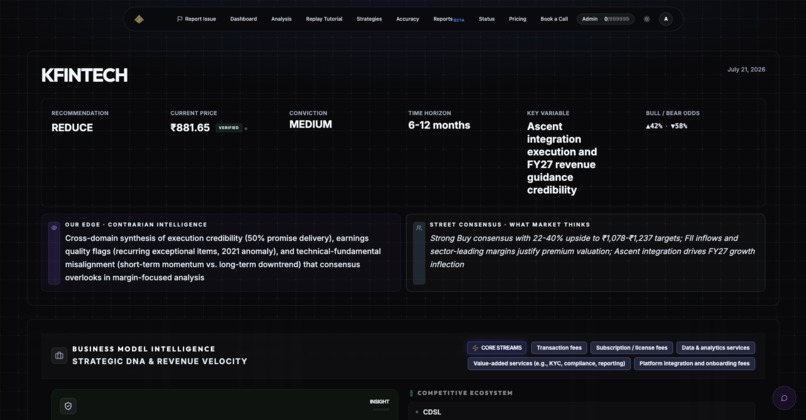Select the Subscription / license fees tag
The width and height of the screenshot is (806, 420).
point(632,348)
